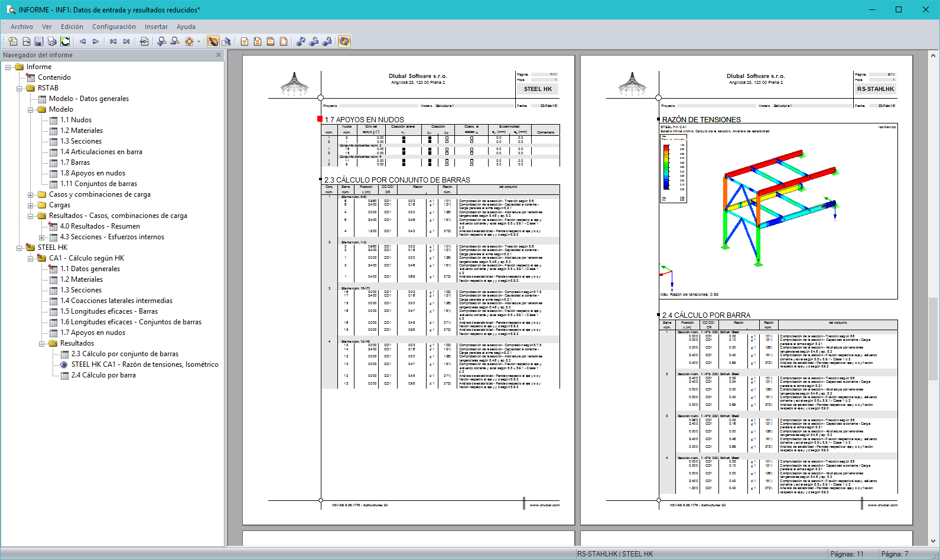
Task: Click the scrollbar down arrow
Action: coord(933,541)
